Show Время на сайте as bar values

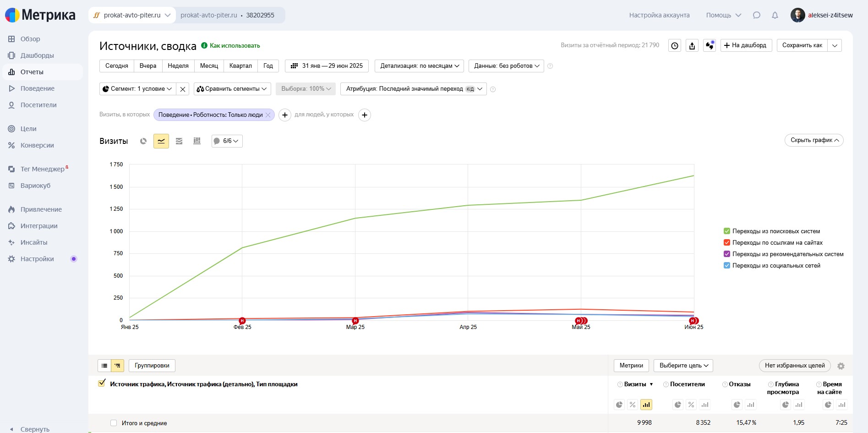point(842,405)
